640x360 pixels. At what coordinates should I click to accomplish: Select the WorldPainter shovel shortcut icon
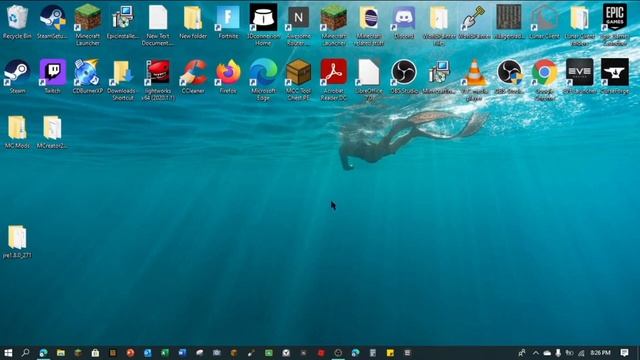click(474, 18)
